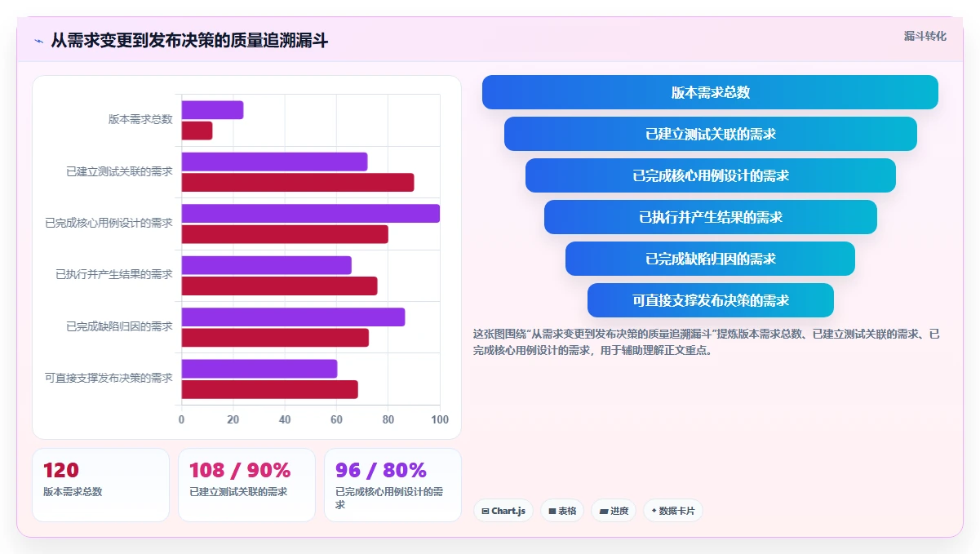Select the 进度 tag chip
The image size is (980, 554).
click(614, 511)
